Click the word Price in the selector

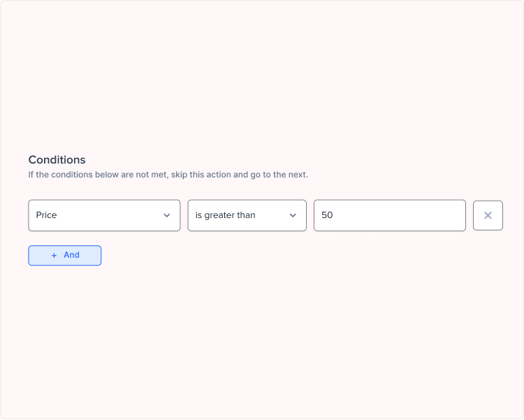pyautogui.click(x=46, y=215)
